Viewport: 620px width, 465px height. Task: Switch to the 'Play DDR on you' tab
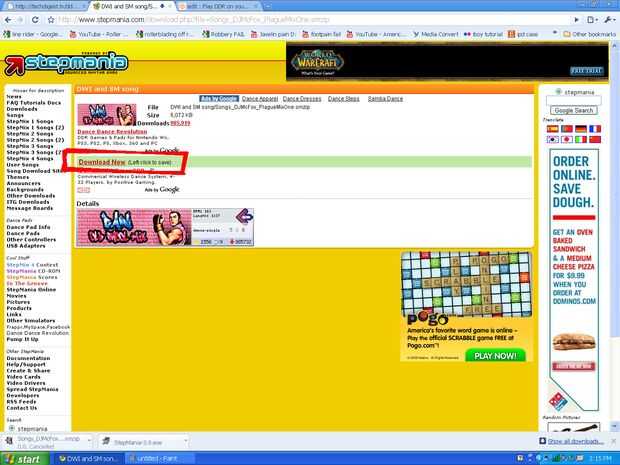[219, 6]
